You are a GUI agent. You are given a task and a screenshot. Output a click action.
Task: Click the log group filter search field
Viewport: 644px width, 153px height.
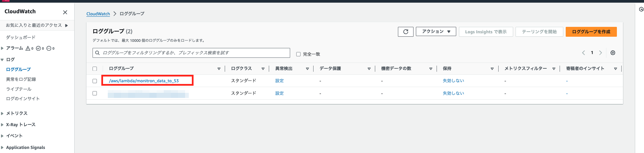[x=191, y=53]
